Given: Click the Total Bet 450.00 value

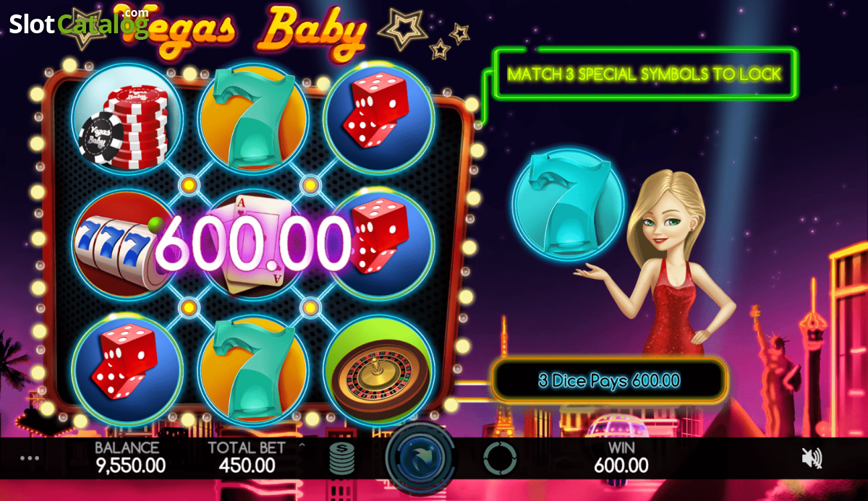Looking at the screenshot, I should pyautogui.click(x=247, y=466).
